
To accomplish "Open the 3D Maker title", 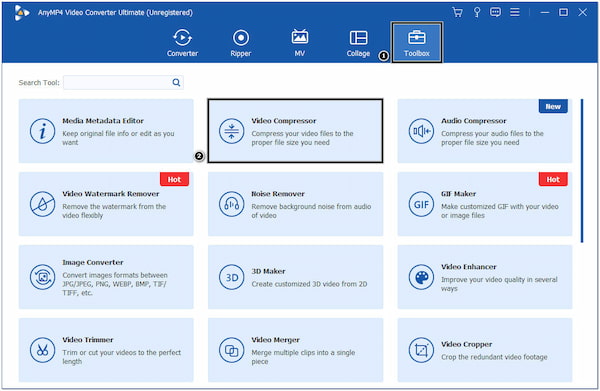I will [268, 271].
